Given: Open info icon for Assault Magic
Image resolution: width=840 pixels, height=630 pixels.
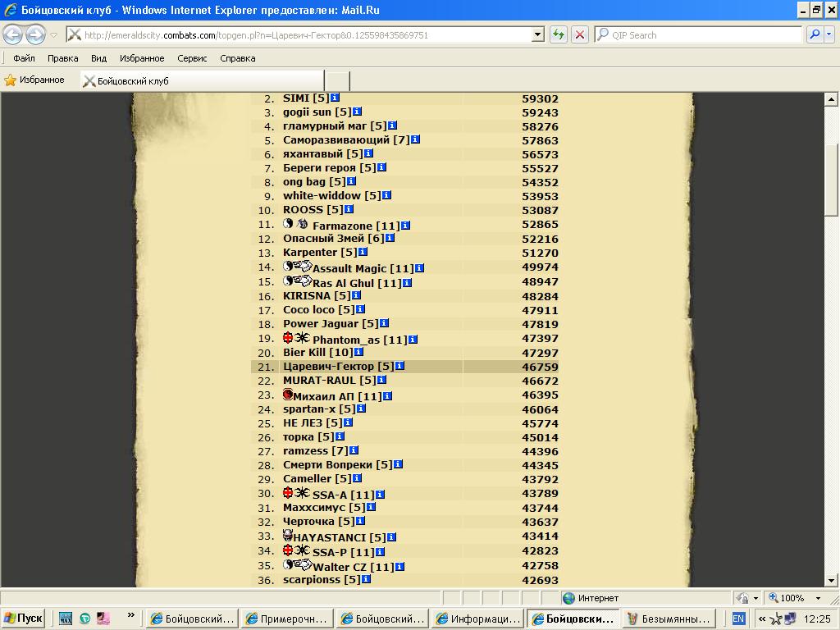Looking at the screenshot, I should point(419,268).
